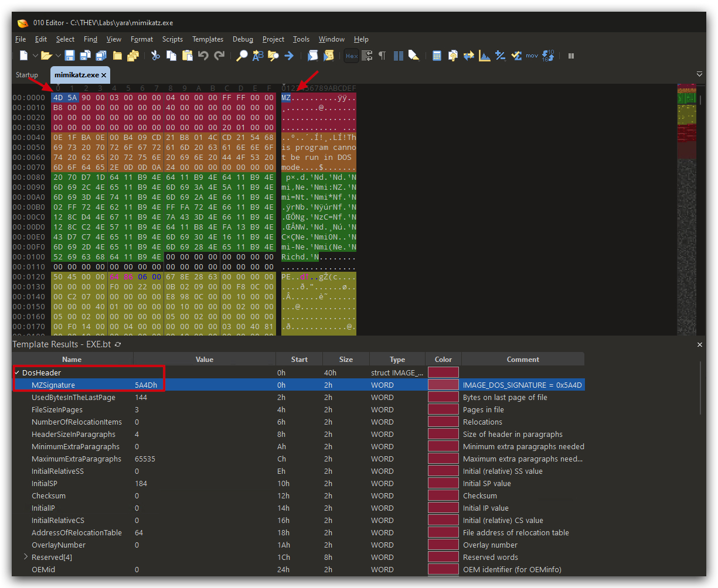This screenshot has height=588, width=718.
Task: Click the highlighter tool icon
Action: click(414, 56)
